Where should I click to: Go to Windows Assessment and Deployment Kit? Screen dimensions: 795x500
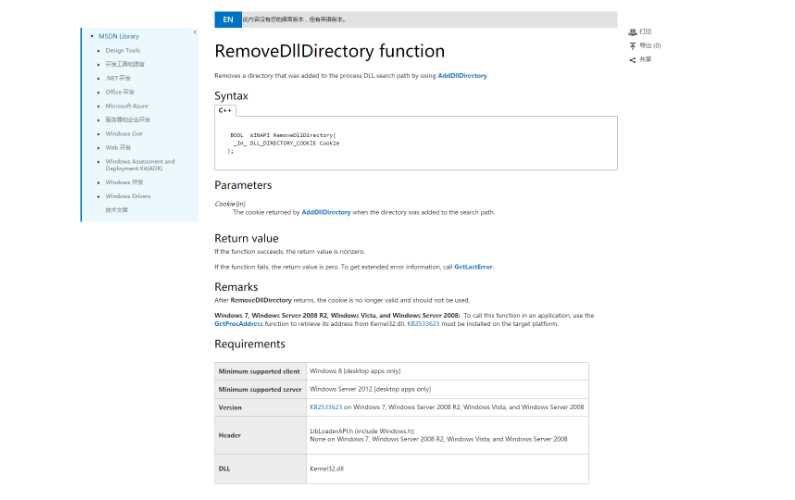[139, 164]
